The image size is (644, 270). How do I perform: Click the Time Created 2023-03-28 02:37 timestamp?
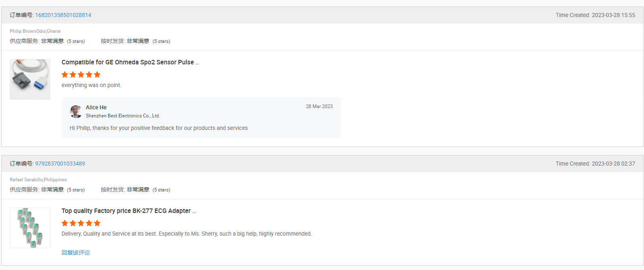pos(595,164)
